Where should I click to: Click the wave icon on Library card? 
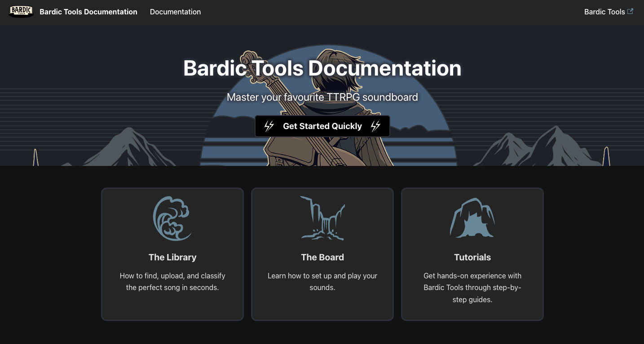172,219
